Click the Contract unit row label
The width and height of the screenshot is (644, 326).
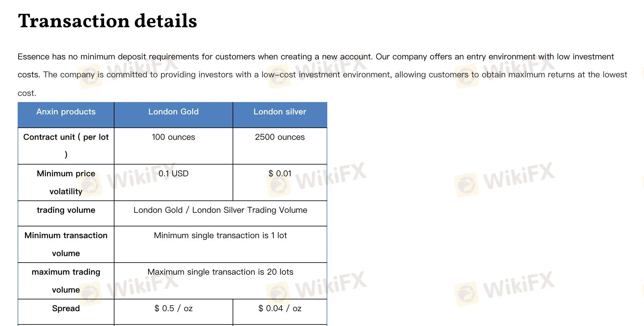click(66, 146)
